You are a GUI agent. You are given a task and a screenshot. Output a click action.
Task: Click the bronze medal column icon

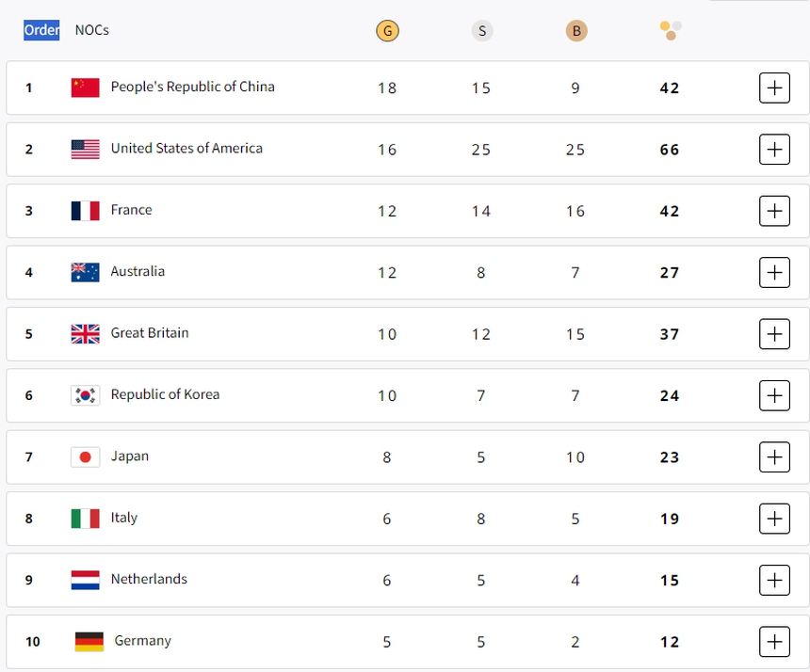coord(575,30)
